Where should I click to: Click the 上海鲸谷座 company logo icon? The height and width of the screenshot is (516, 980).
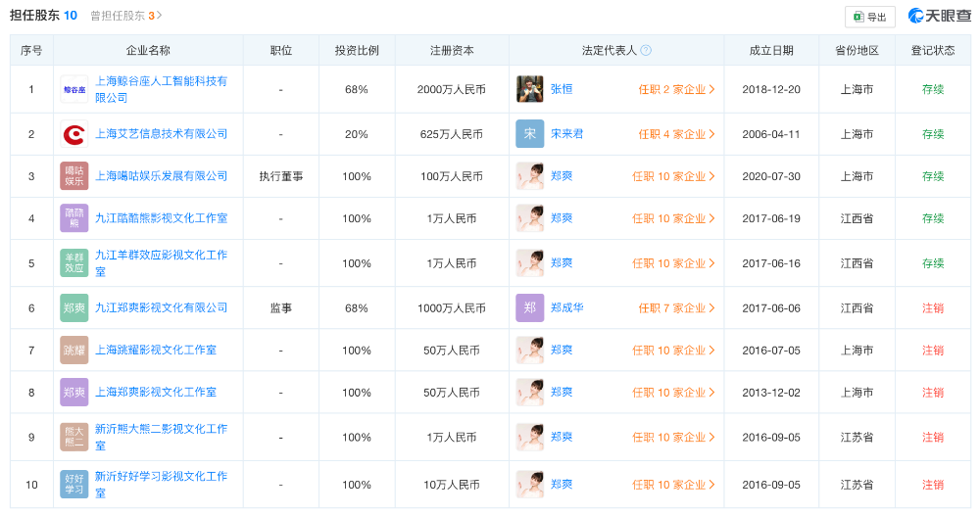pyautogui.click(x=74, y=89)
